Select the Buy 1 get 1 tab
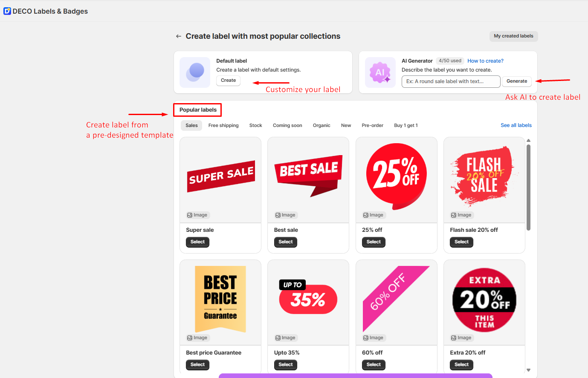 [406, 126]
